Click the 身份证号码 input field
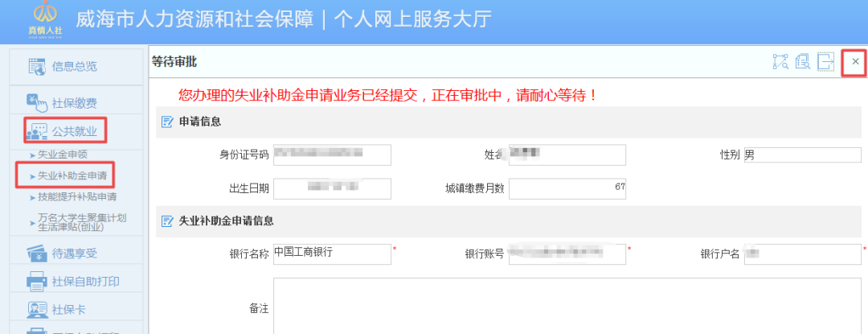Screen dimensions: 868x334 (332, 155)
